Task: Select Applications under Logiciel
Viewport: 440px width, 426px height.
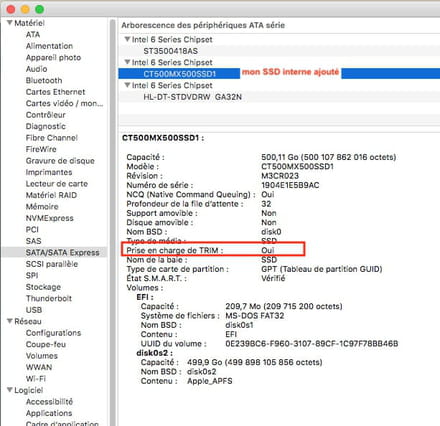Action: (x=49, y=413)
